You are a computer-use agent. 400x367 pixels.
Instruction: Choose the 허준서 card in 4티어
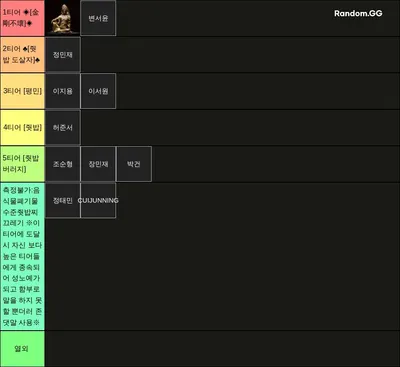click(63, 127)
